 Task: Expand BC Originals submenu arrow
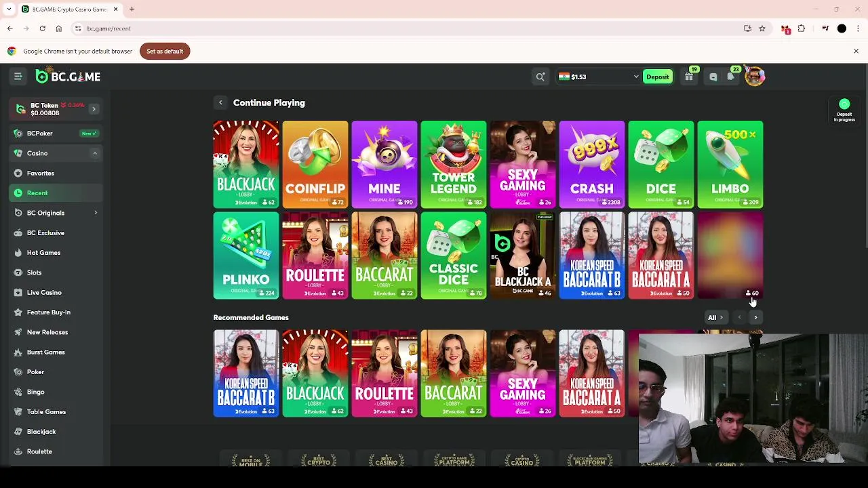click(x=95, y=213)
